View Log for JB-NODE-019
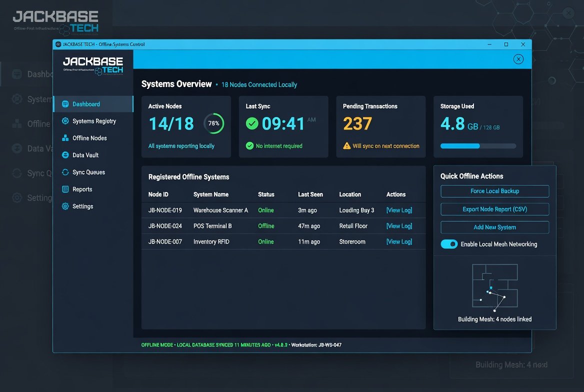 pos(399,210)
